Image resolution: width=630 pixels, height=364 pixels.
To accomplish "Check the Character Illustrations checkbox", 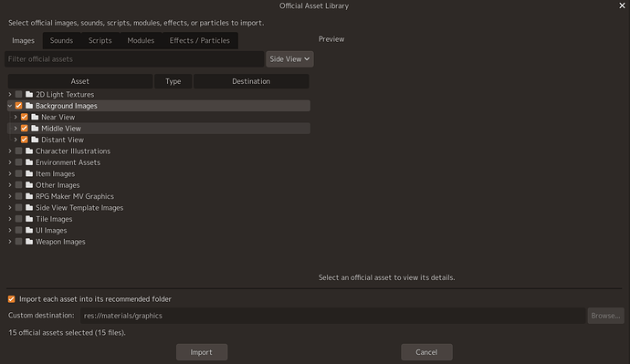I will click(x=18, y=151).
